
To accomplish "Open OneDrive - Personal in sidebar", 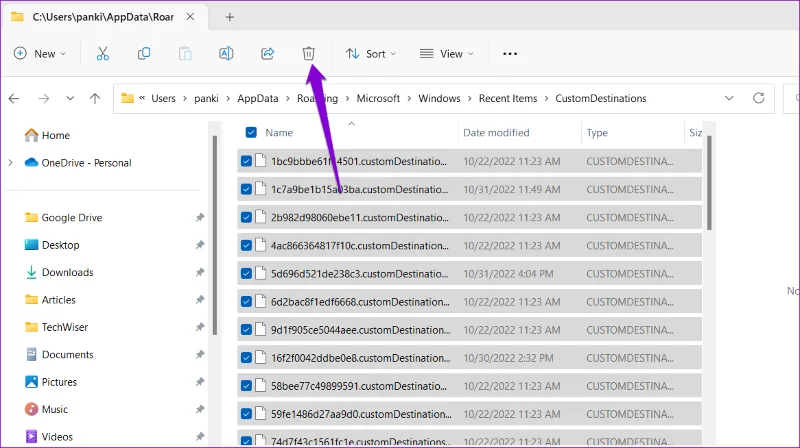I will tap(78, 163).
